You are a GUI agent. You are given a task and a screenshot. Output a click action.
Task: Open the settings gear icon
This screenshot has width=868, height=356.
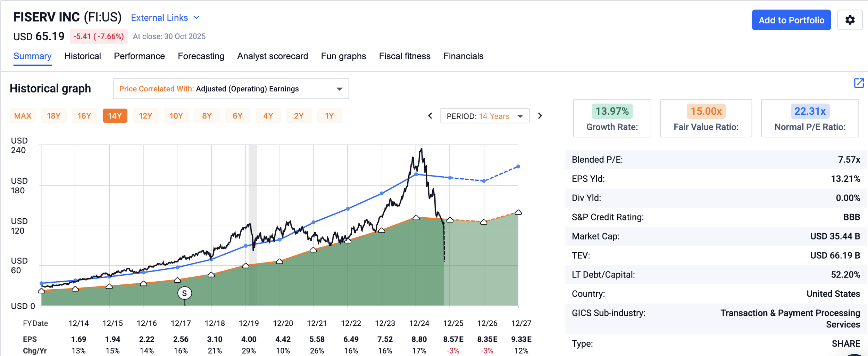pyautogui.click(x=850, y=20)
